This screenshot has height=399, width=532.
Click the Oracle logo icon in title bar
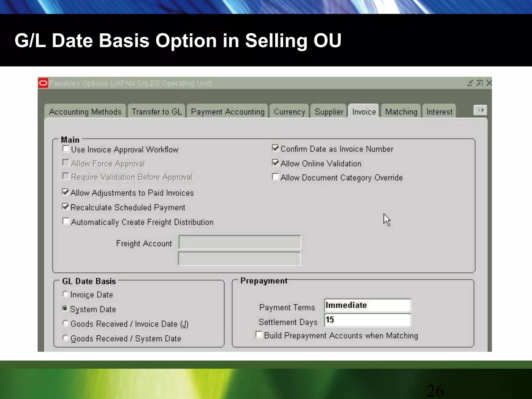[43, 83]
